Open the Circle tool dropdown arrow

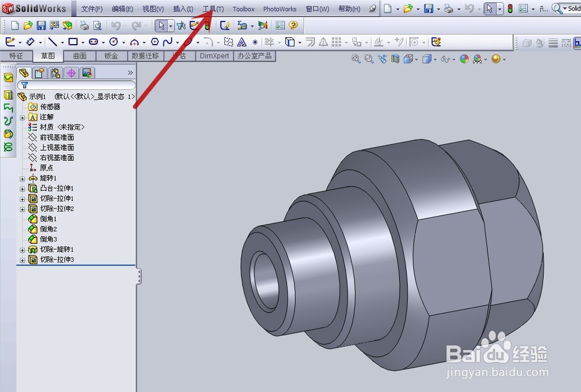click(x=123, y=42)
